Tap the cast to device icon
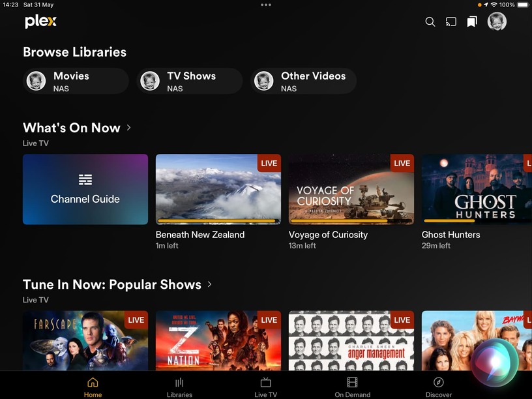 451,22
